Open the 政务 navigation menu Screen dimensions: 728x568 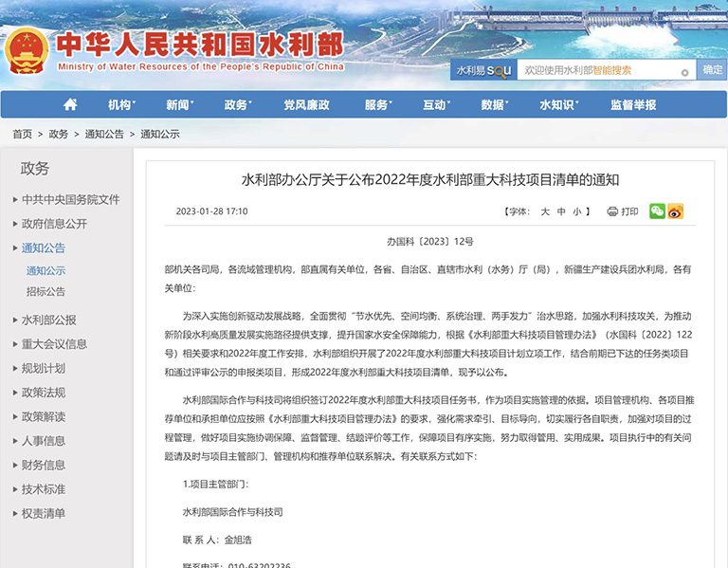click(x=238, y=105)
